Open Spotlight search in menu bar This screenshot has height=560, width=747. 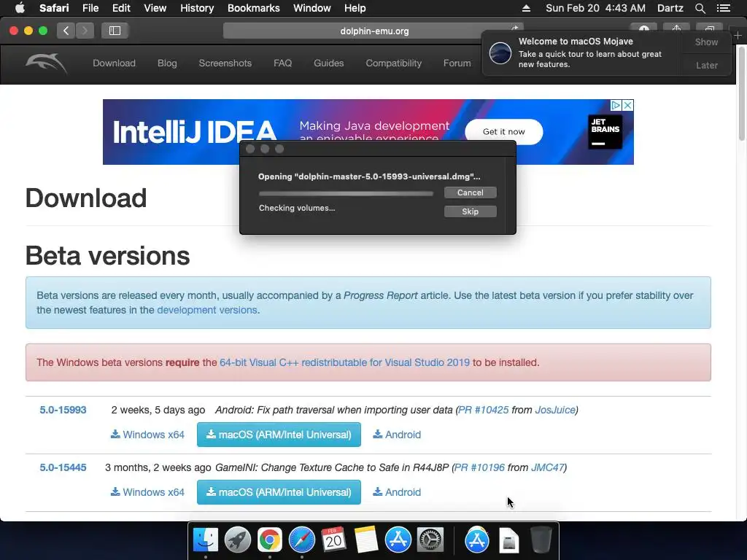(700, 8)
